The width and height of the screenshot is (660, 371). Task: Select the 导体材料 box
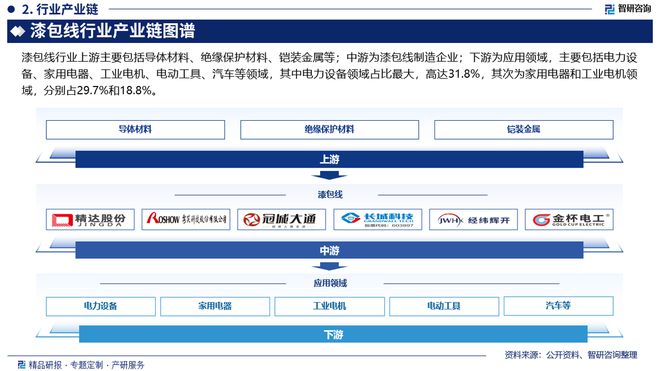(135, 130)
